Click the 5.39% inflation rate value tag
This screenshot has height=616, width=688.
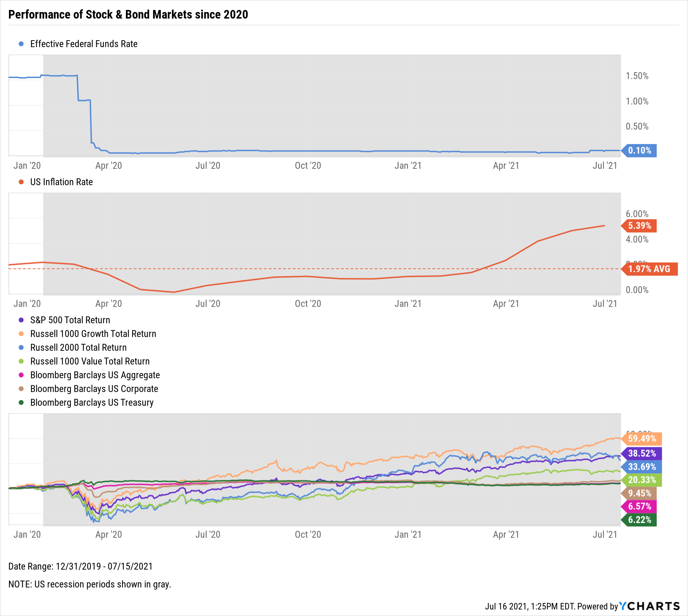pyautogui.click(x=639, y=226)
